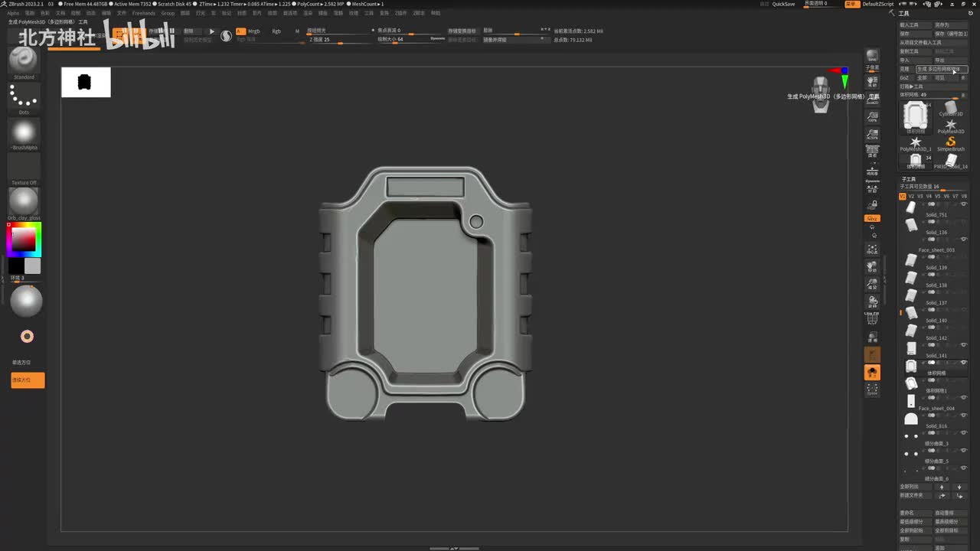The width and height of the screenshot is (980, 551).
Task: Select the black secondary color swatch
Action: 16,266
